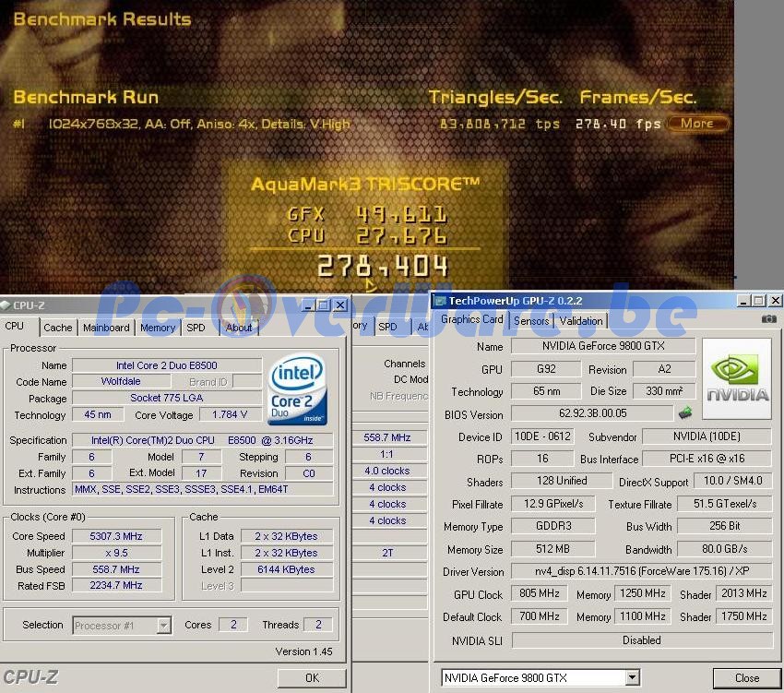The height and width of the screenshot is (693, 784).
Task: Click the Technology 45 nm field
Action: (98, 415)
